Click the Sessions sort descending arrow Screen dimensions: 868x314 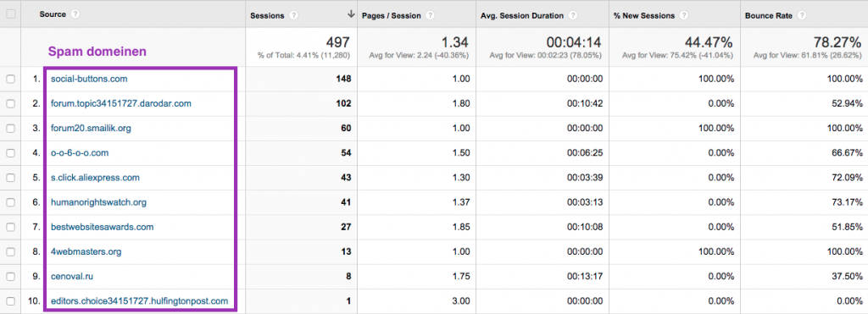point(350,15)
